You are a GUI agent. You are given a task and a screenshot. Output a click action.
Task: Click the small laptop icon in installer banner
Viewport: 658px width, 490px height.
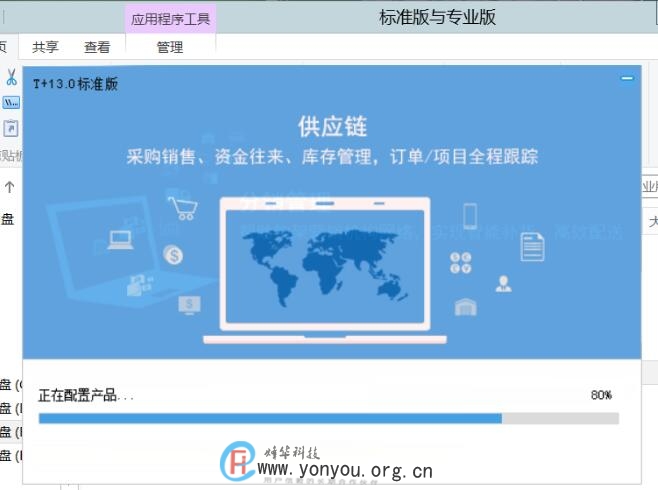click(x=120, y=240)
